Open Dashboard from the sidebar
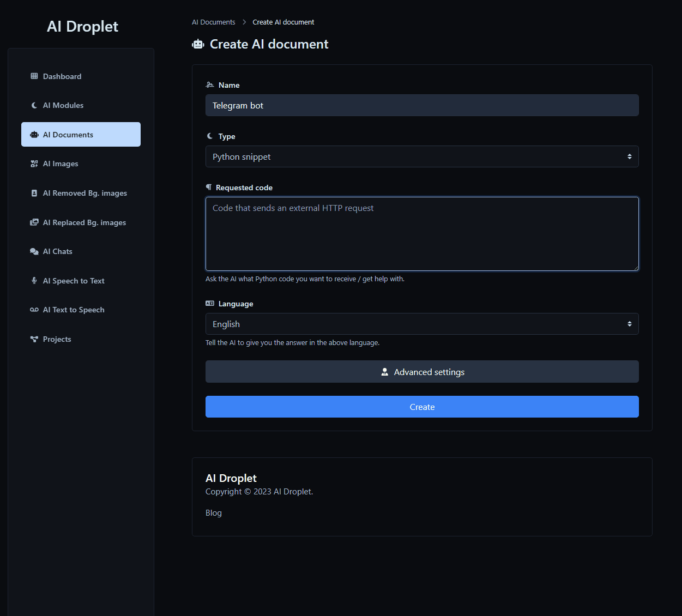The width and height of the screenshot is (682, 616). click(x=81, y=76)
